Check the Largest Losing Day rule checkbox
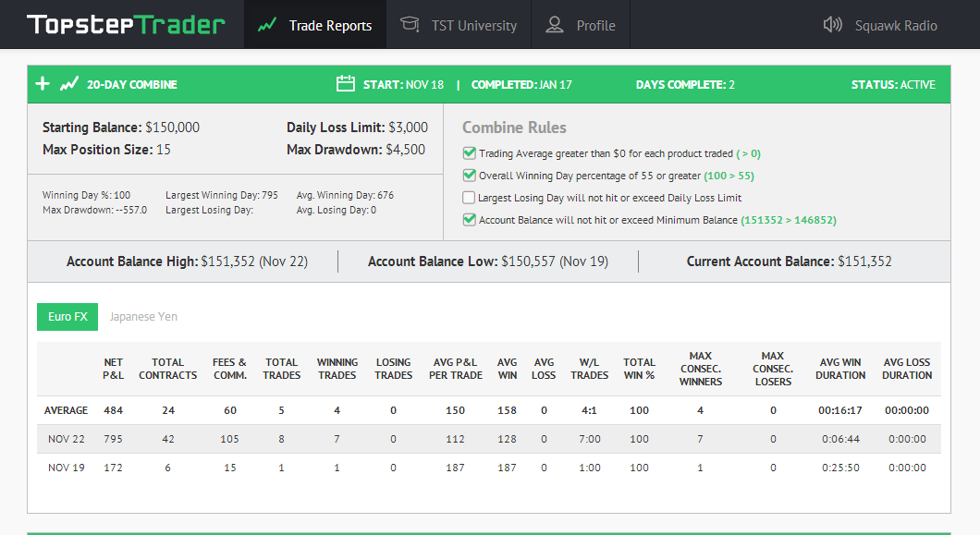Screen dimensions: 980x535 tap(469, 198)
